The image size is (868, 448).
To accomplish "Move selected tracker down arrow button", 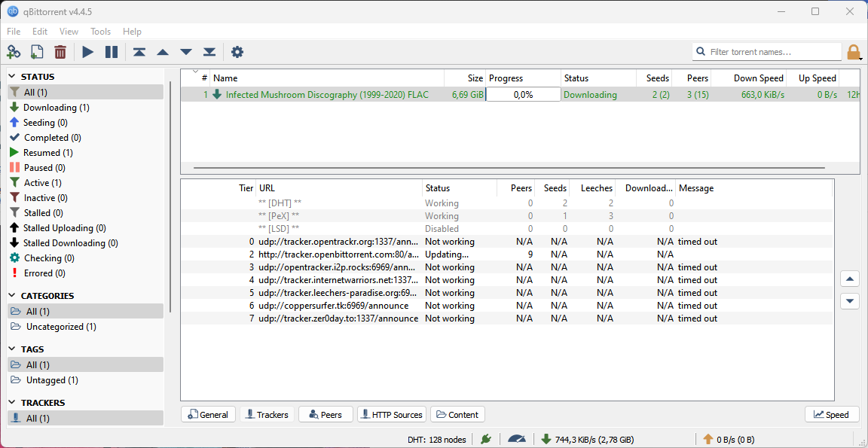I will tap(850, 301).
